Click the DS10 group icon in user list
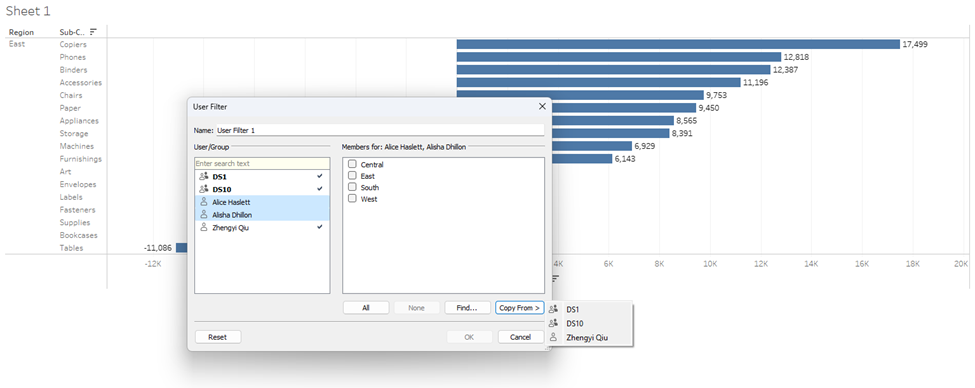This screenshot has height=388, width=975. pos(203,189)
